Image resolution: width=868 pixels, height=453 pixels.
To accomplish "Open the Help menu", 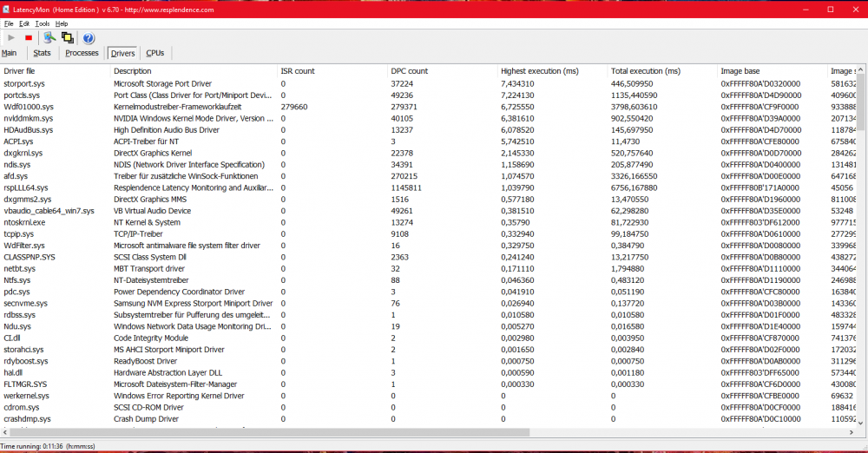I will pos(62,23).
